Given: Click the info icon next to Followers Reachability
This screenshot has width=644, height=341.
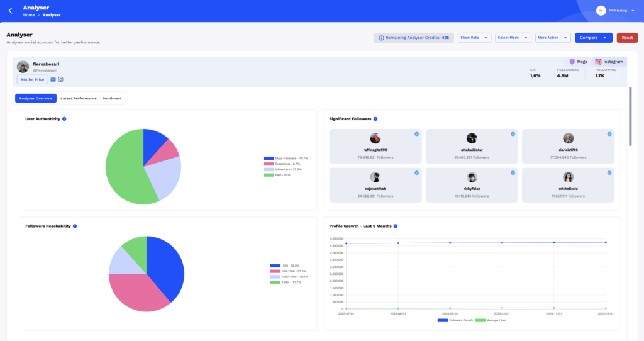Looking at the screenshot, I should click(x=75, y=226).
